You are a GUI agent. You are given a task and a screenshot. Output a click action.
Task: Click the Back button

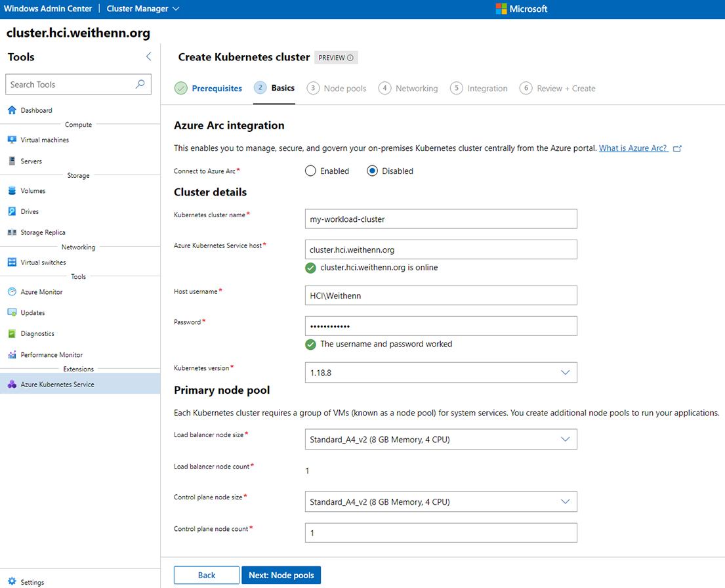pyautogui.click(x=207, y=575)
